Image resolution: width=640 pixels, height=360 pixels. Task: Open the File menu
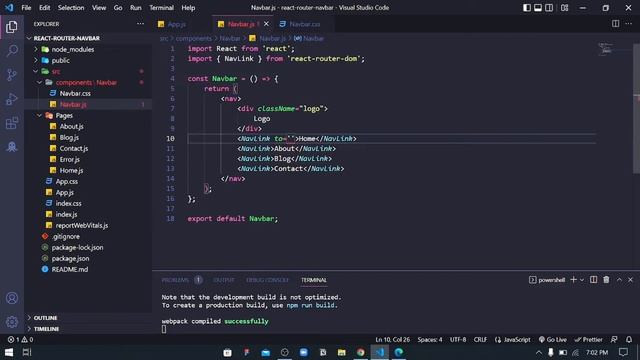click(26, 8)
